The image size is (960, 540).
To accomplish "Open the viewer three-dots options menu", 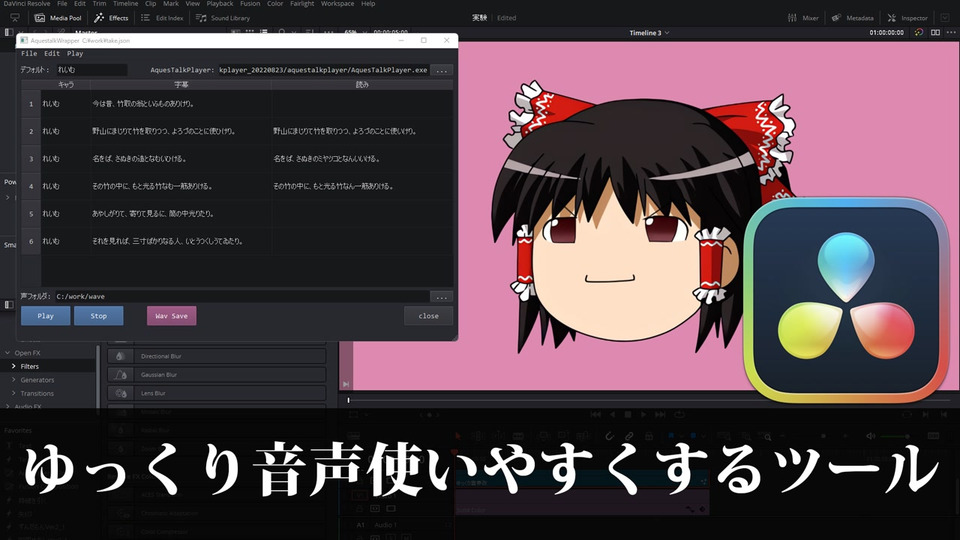I will [951, 32].
